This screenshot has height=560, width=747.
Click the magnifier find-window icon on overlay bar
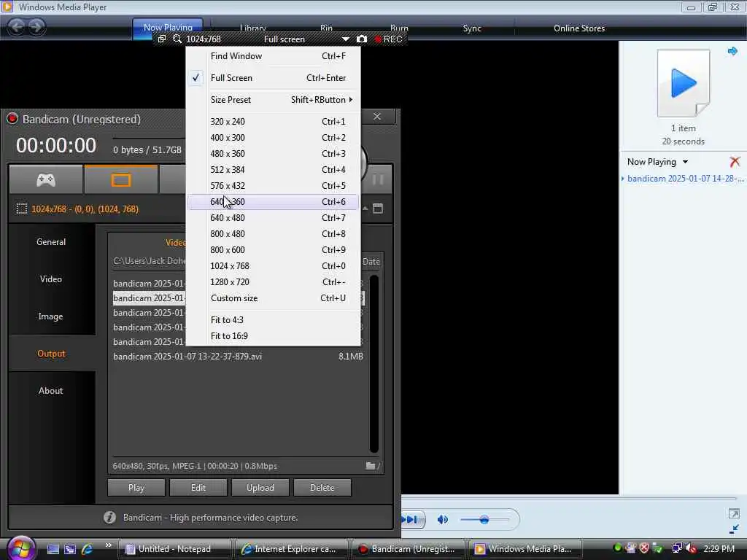(x=177, y=39)
